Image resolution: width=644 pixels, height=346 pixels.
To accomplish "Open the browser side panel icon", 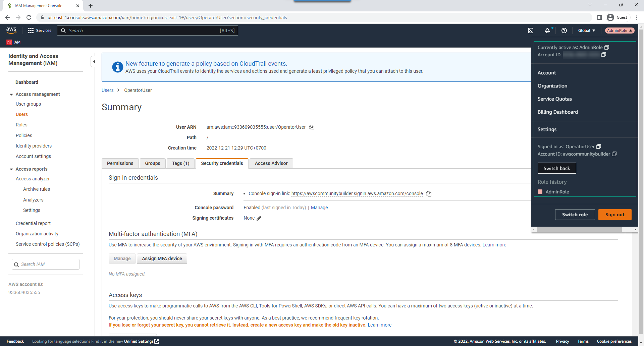I will click(600, 17).
